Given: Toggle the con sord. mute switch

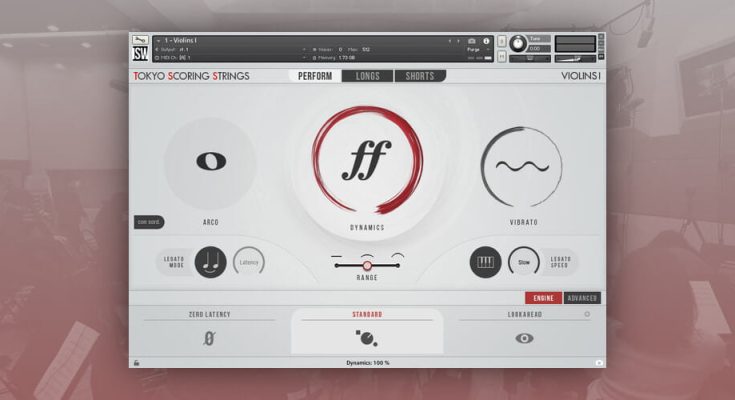Looking at the screenshot, I should [x=149, y=222].
